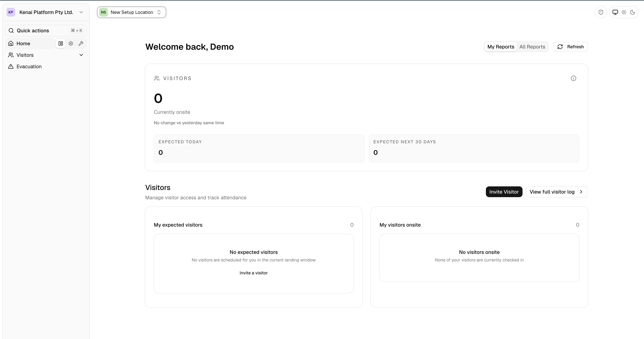Click the info icon on Visitors card
This screenshot has width=644, height=339.
574,78
